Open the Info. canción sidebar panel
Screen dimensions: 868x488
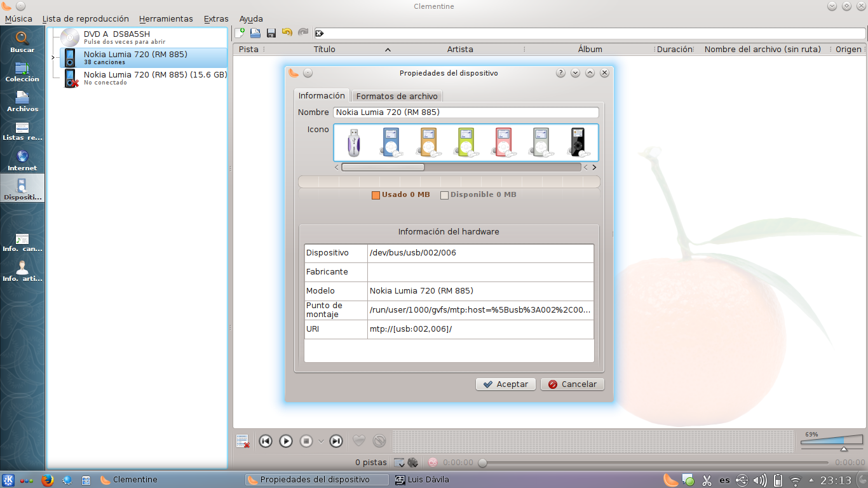point(22,242)
